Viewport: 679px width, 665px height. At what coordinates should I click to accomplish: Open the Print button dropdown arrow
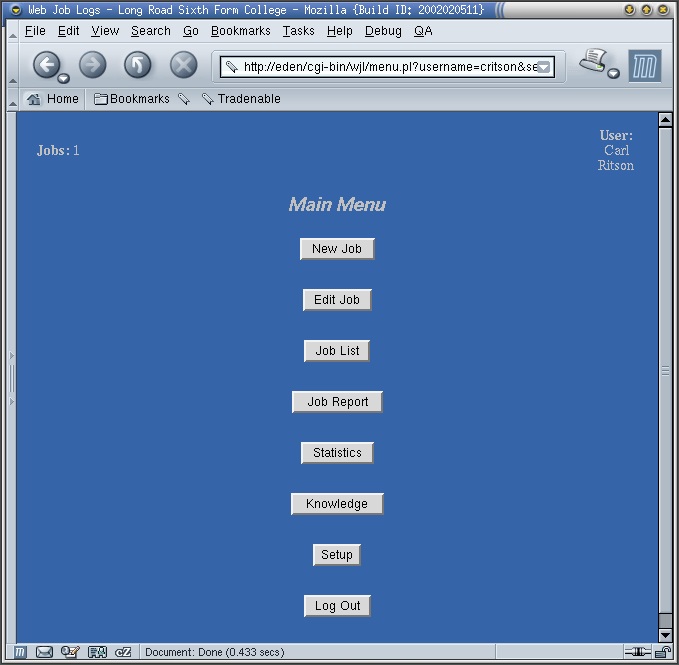pyautogui.click(x=613, y=73)
